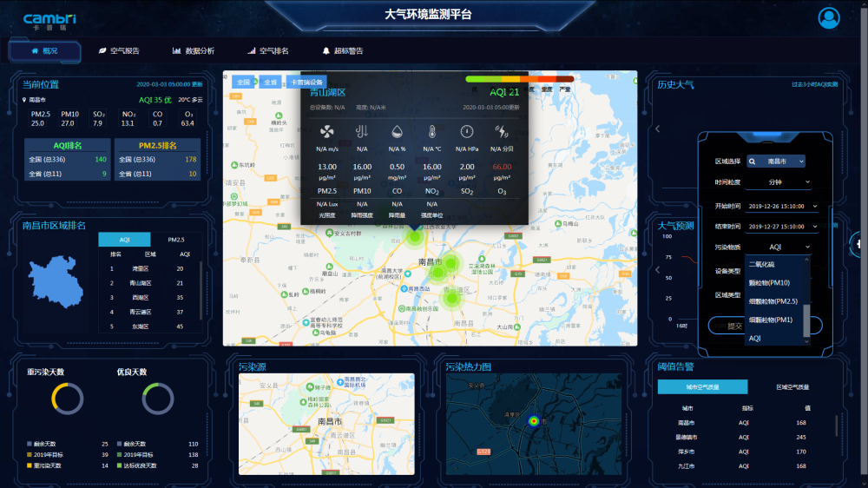Click the humidity droplet icon
Screen dimensions: 868x488
(397, 131)
